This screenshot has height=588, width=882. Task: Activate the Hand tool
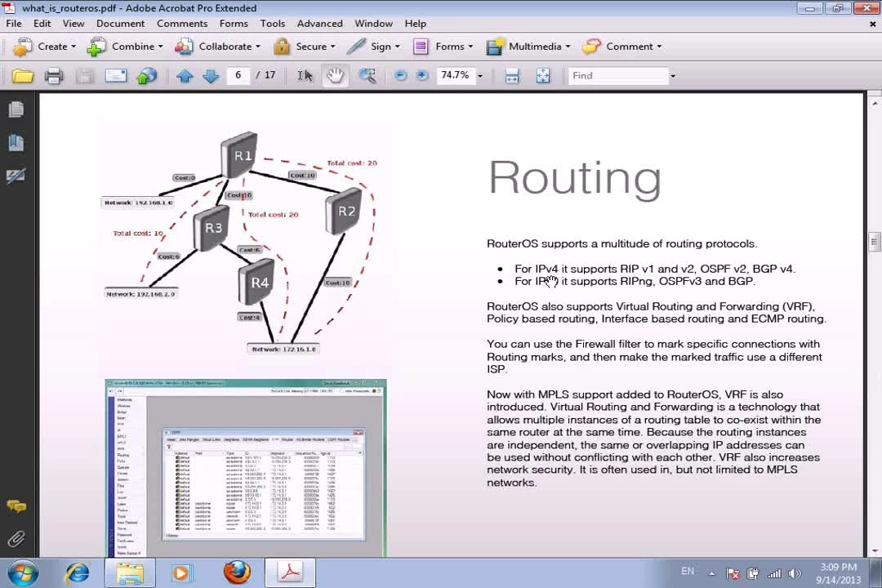pos(335,76)
